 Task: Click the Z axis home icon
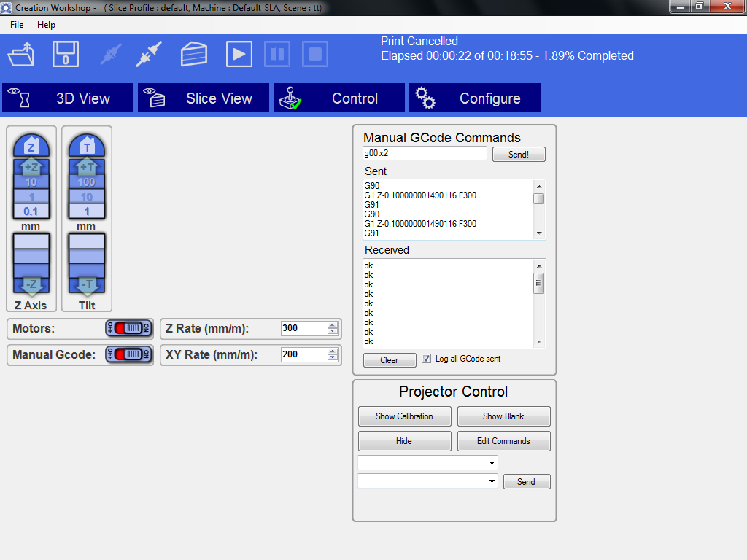31,146
